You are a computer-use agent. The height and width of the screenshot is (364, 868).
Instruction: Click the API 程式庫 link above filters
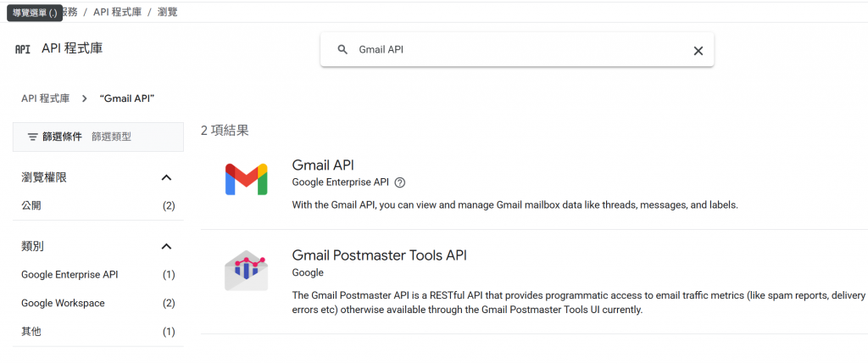point(45,98)
